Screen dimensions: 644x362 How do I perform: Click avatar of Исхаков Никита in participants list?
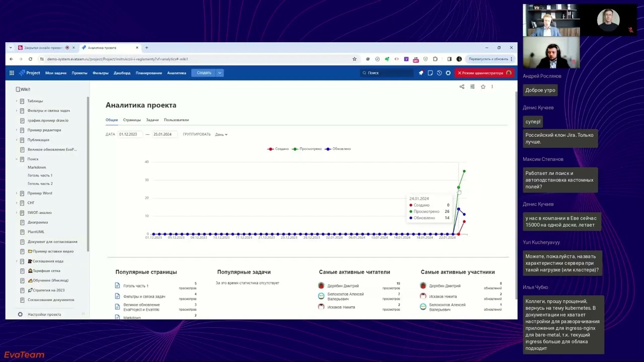click(423, 296)
